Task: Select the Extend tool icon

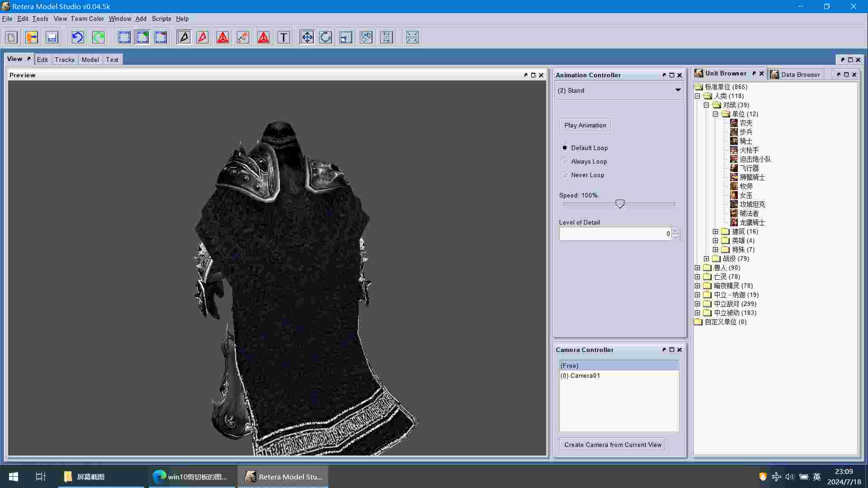Action: click(x=387, y=37)
